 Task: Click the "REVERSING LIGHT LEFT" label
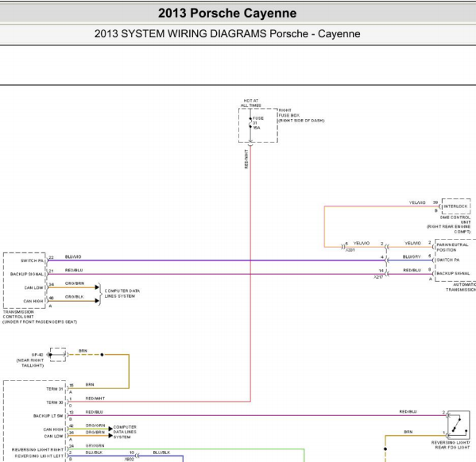pyautogui.click(x=39, y=456)
